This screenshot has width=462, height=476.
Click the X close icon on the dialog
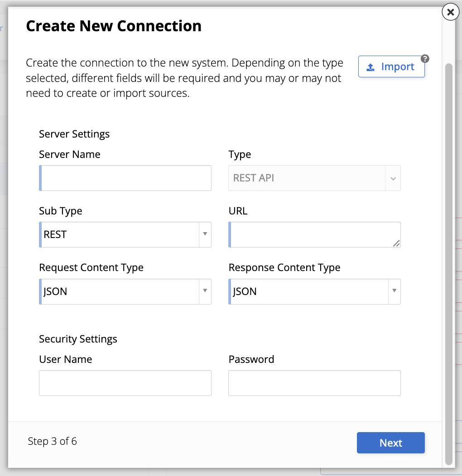[x=450, y=12]
